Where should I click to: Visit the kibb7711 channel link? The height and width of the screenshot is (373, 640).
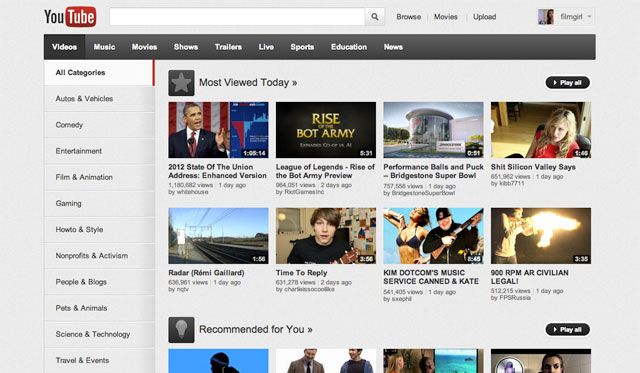point(511,183)
